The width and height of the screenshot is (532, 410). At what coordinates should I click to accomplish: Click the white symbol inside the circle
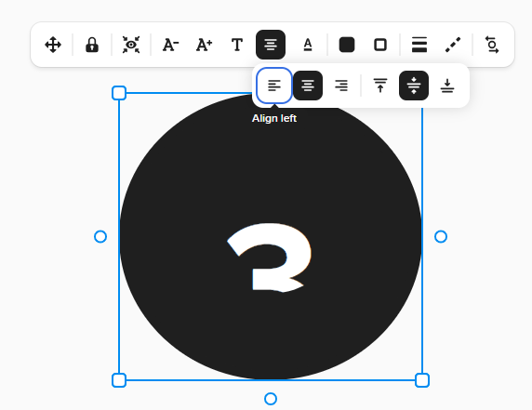[x=270, y=258]
